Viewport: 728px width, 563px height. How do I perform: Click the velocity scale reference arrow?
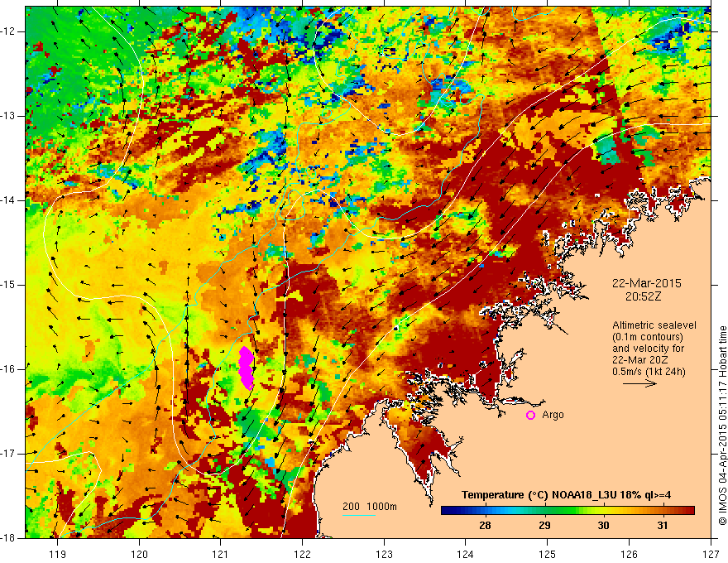click(x=639, y=383)
